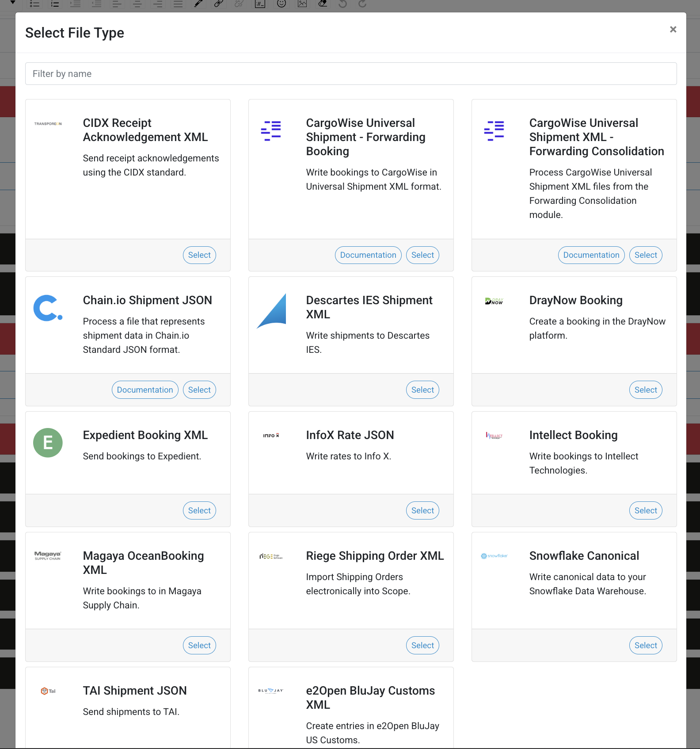This screenshot has height=749, width=700.
Task: Focus the Filter by name field
Action: (x=351, y=73)
